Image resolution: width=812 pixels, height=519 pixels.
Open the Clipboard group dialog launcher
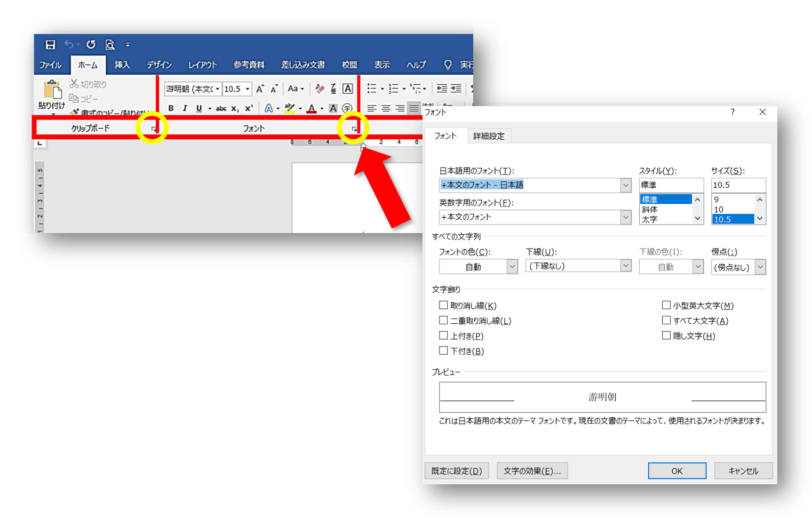tap(154, 129)
